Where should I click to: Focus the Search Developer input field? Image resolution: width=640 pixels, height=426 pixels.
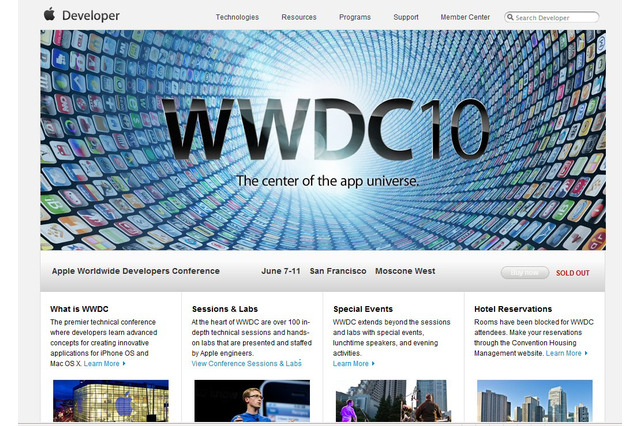click(552, 17)
